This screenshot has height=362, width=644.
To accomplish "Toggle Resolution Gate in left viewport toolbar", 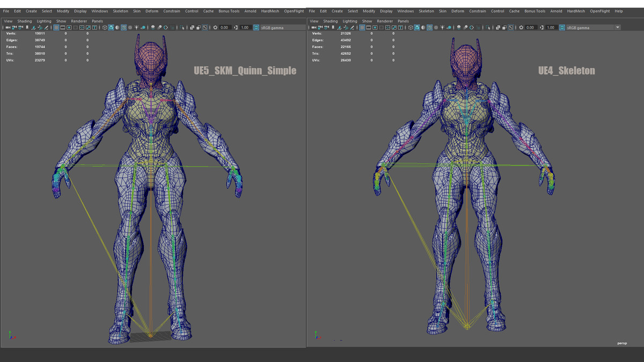I will click(x=69, y=27).
